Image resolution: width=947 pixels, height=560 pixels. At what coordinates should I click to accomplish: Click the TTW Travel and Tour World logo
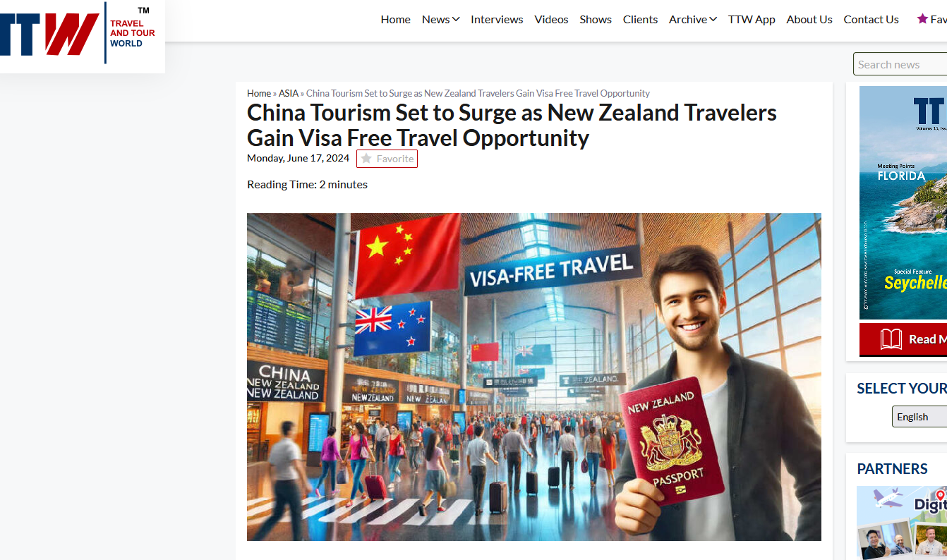pos(78,33)
